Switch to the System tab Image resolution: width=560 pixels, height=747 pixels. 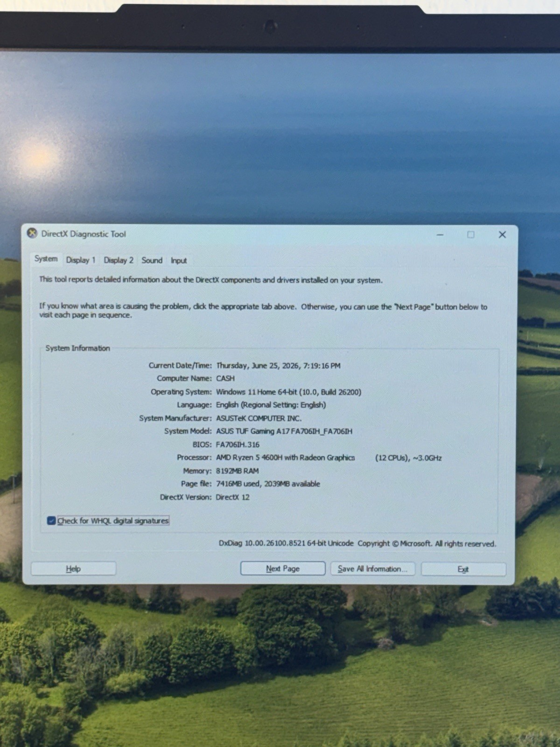point(46,259)
